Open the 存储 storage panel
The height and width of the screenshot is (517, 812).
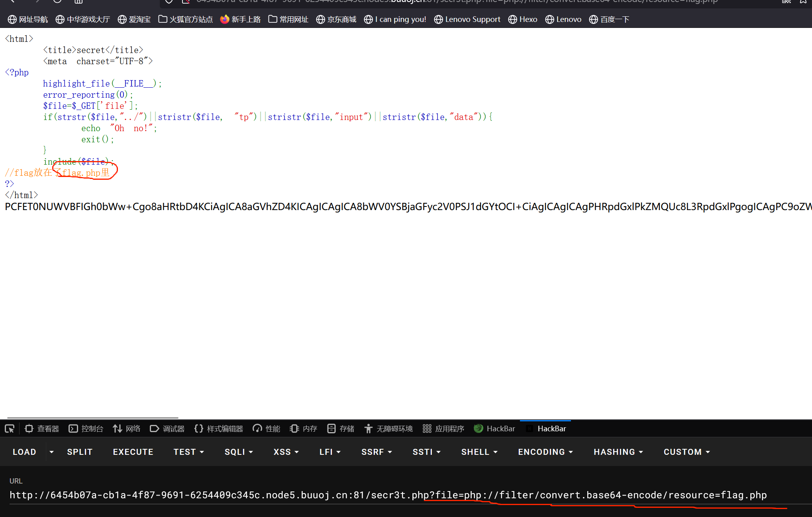click(341, 429)
